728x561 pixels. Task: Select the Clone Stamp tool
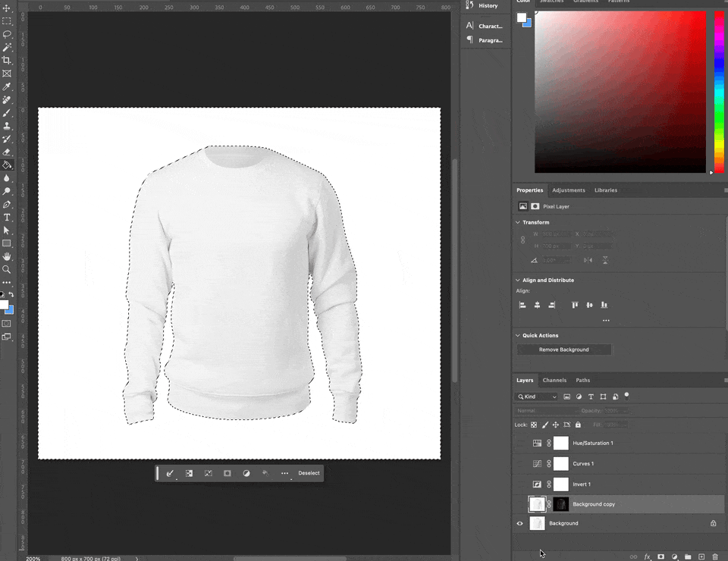[7, 126]
